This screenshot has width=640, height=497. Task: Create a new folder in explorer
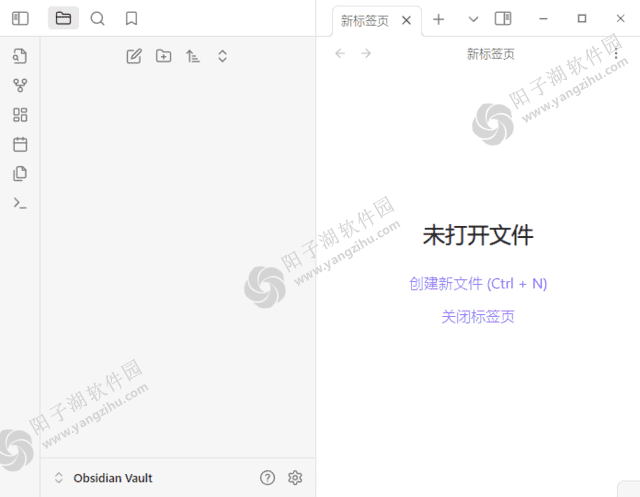pyautogui.click(x=163, y=56)
